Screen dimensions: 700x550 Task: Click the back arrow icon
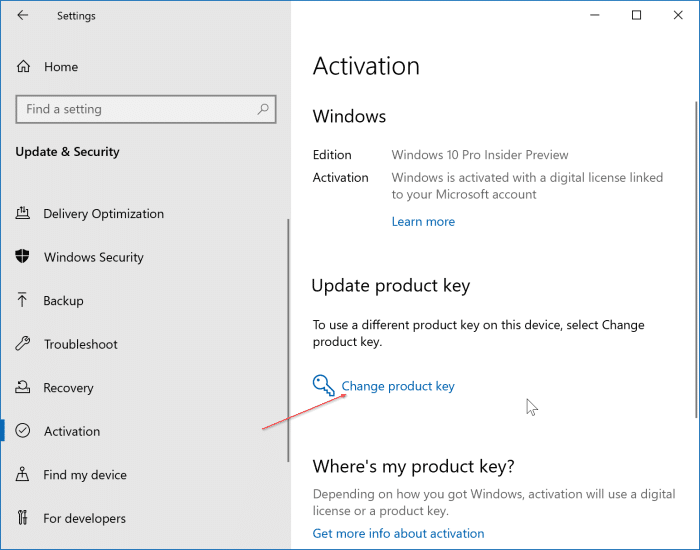pos(22,15)
